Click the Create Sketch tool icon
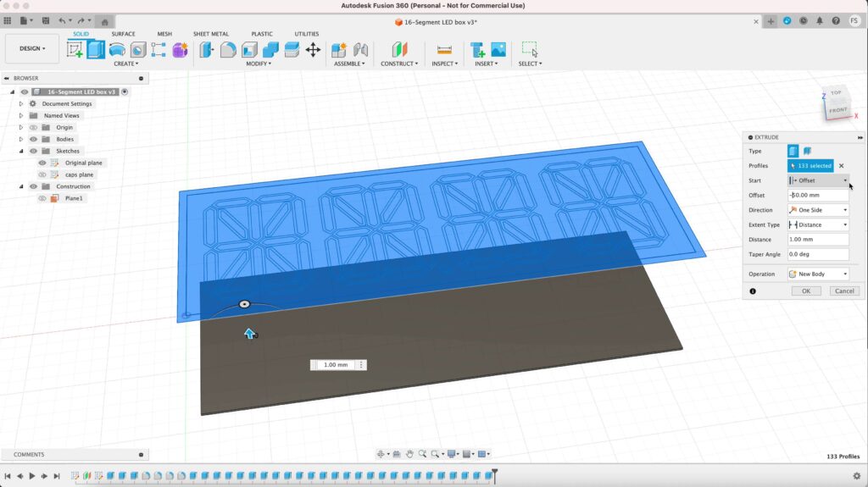The height and width of the screenshot is (487, 868). pos(75,50)
